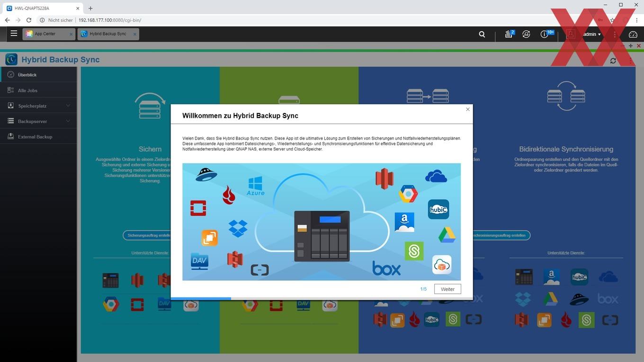Open background tasks icon with badge 2
The height and width of the screenshot is (362, 644).
tap(509, 34)
